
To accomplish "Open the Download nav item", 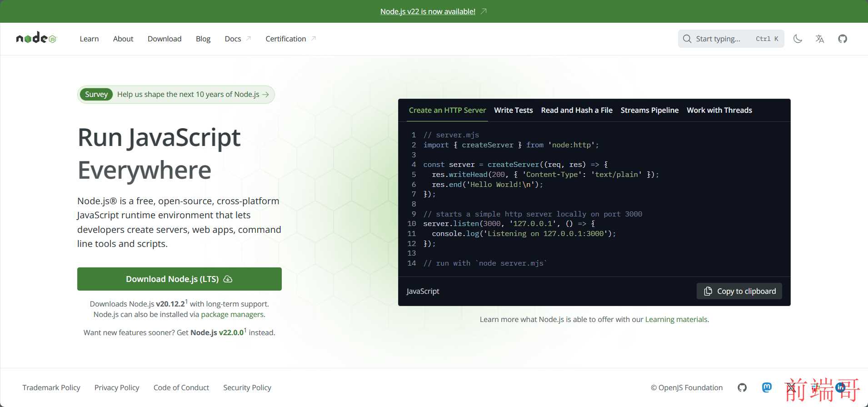I will point(165,39).
